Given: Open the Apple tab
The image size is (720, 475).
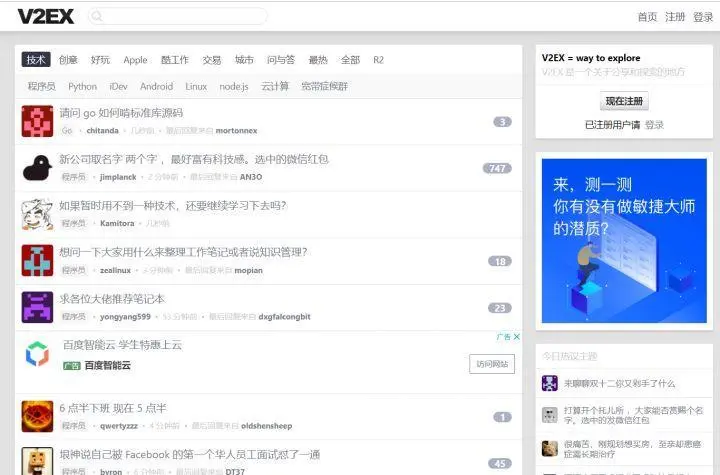Looking at the screenshot, I should 135,60.
